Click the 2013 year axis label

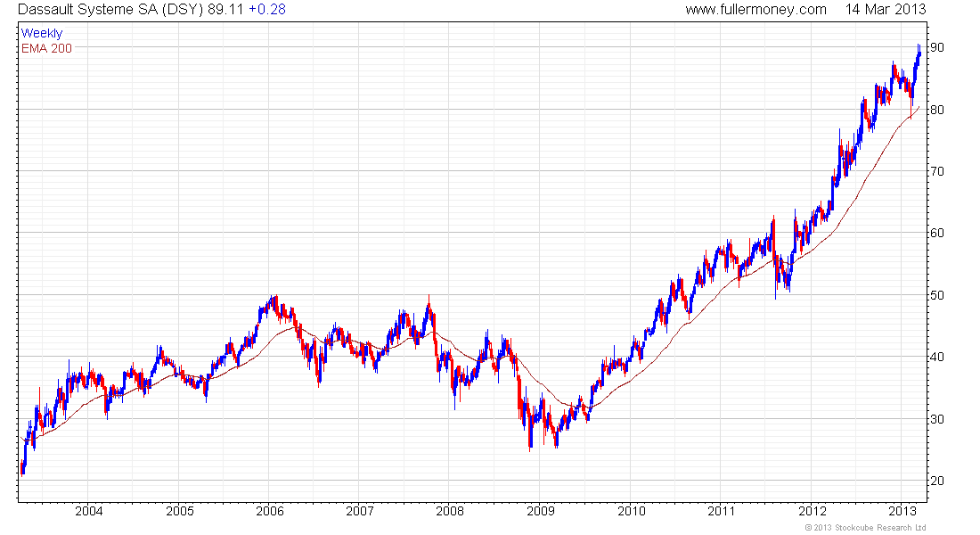tap(902, 511)
